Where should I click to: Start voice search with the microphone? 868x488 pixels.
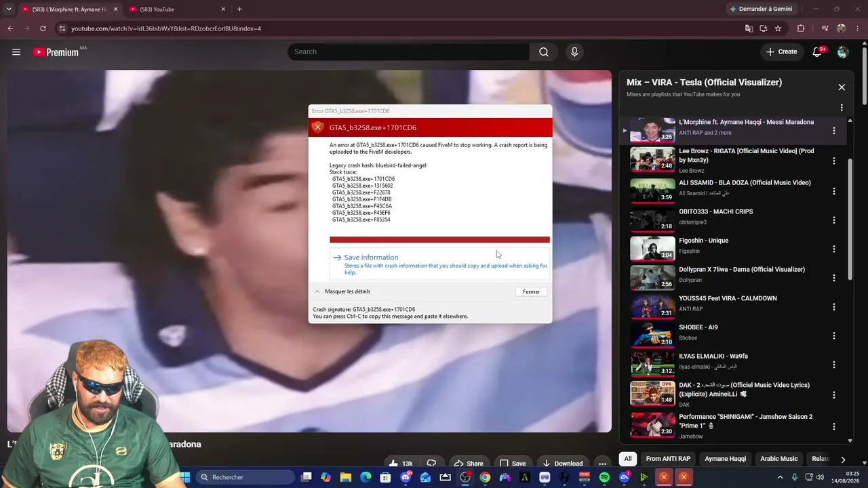(574, 52)
